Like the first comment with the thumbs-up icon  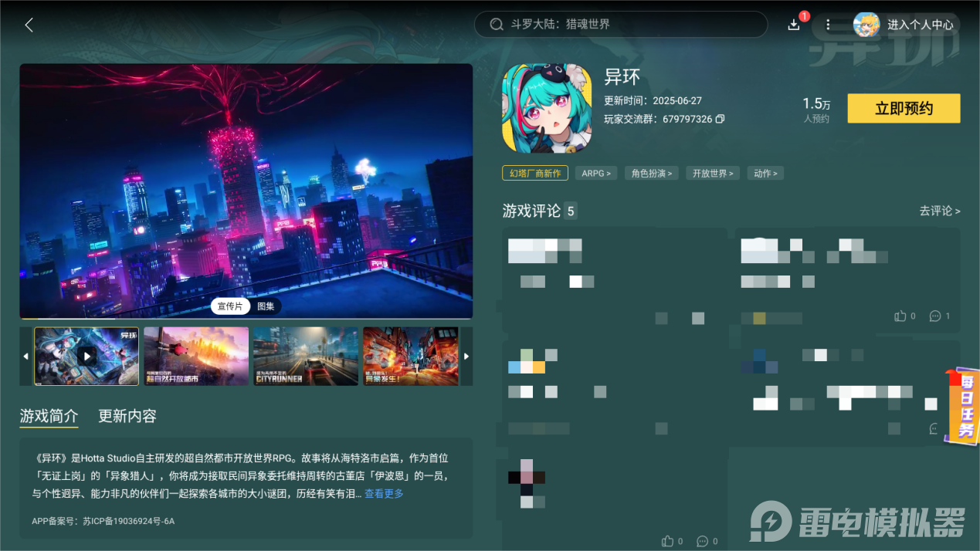pos(900,316)
